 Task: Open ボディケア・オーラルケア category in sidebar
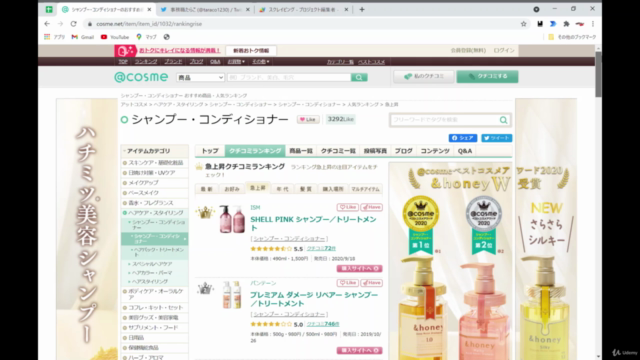(x=155, y=294)
